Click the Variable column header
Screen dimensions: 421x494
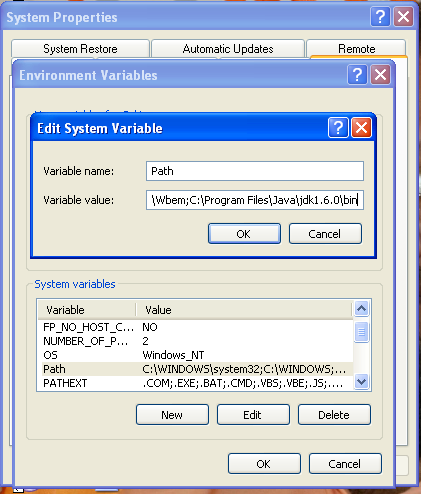(87, 310)
